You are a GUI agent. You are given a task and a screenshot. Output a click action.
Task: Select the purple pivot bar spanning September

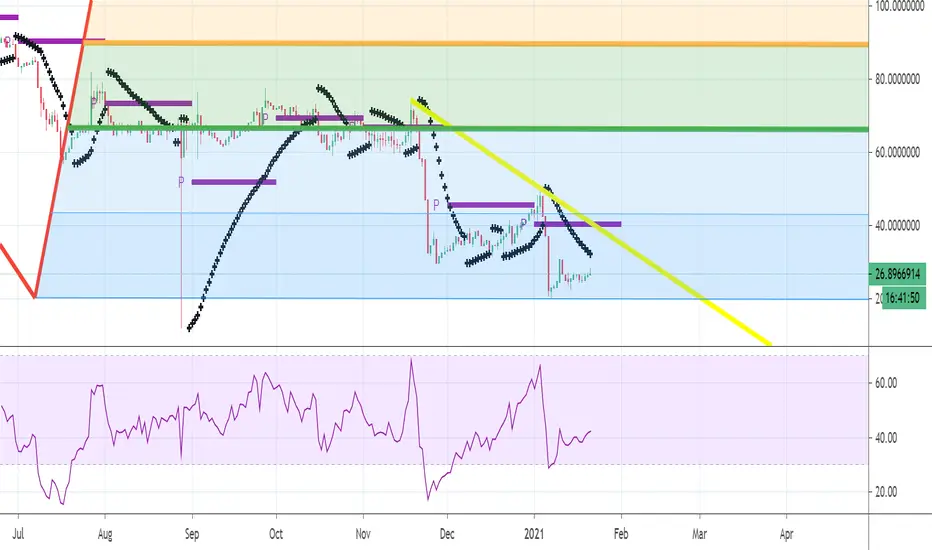(234, 182)
